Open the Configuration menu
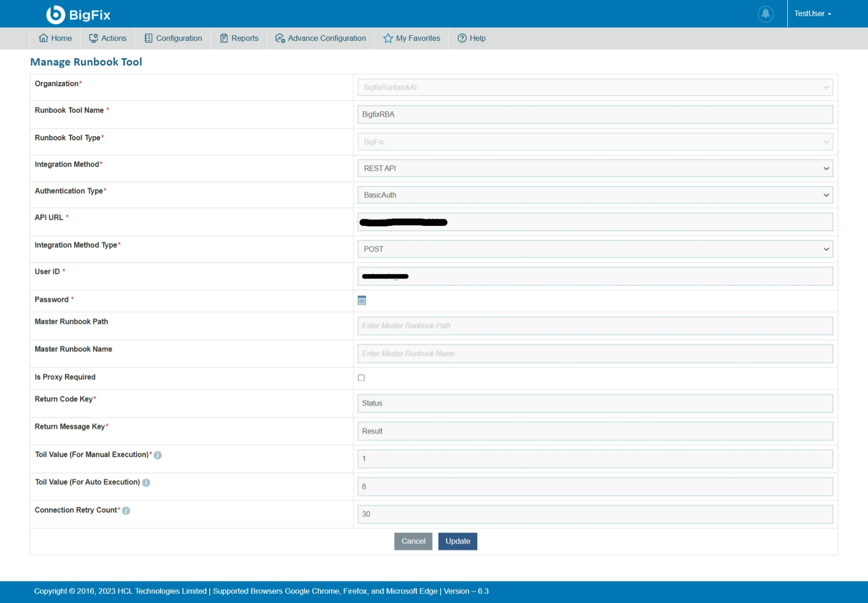 (x=173, y=38)
